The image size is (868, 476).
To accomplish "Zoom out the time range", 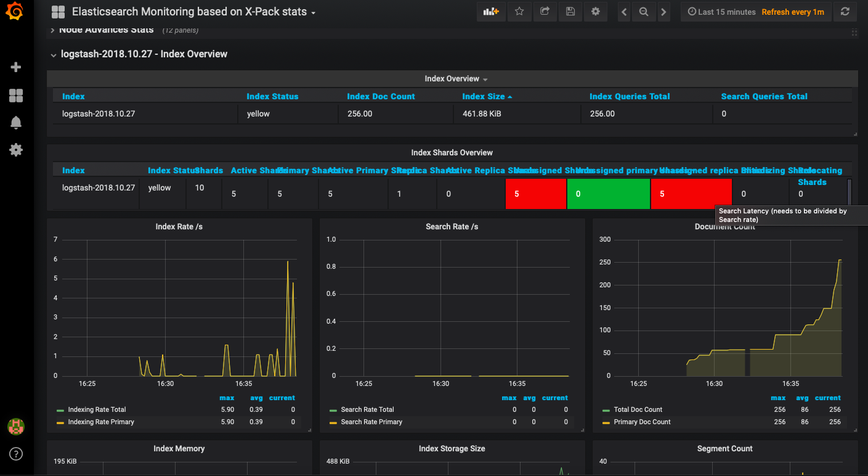I will click(x=644, y=12).
